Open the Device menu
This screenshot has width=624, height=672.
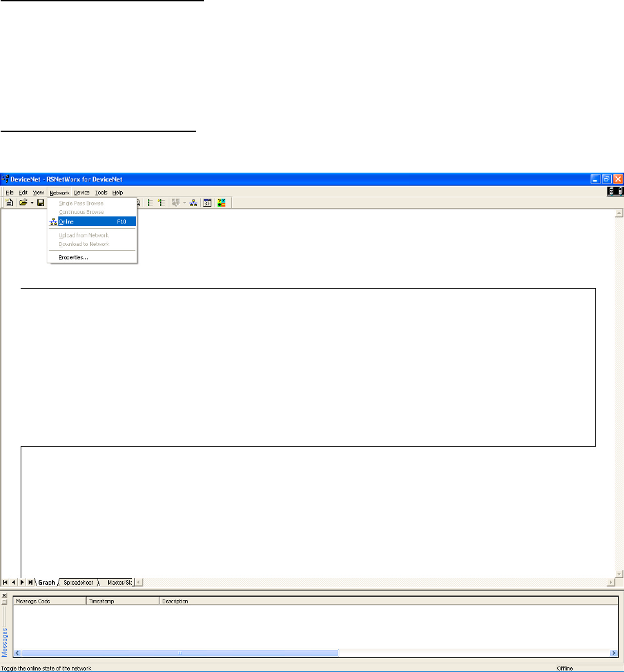point(81,193)
